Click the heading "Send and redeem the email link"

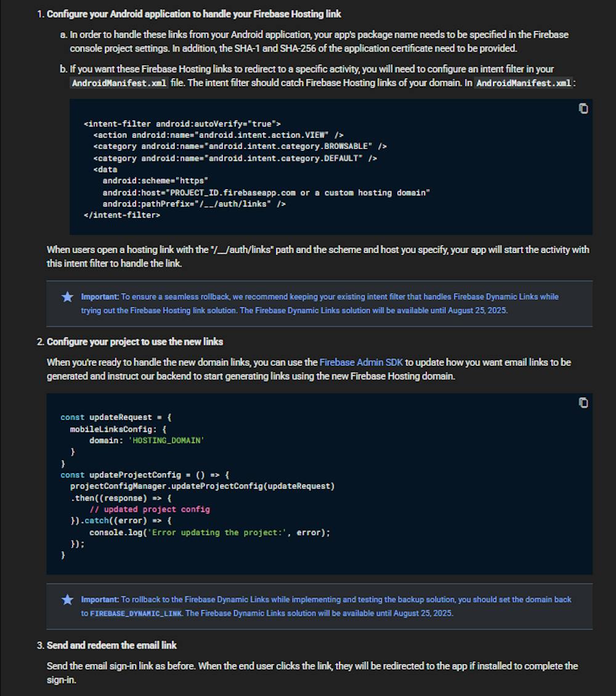click(112, 645)
